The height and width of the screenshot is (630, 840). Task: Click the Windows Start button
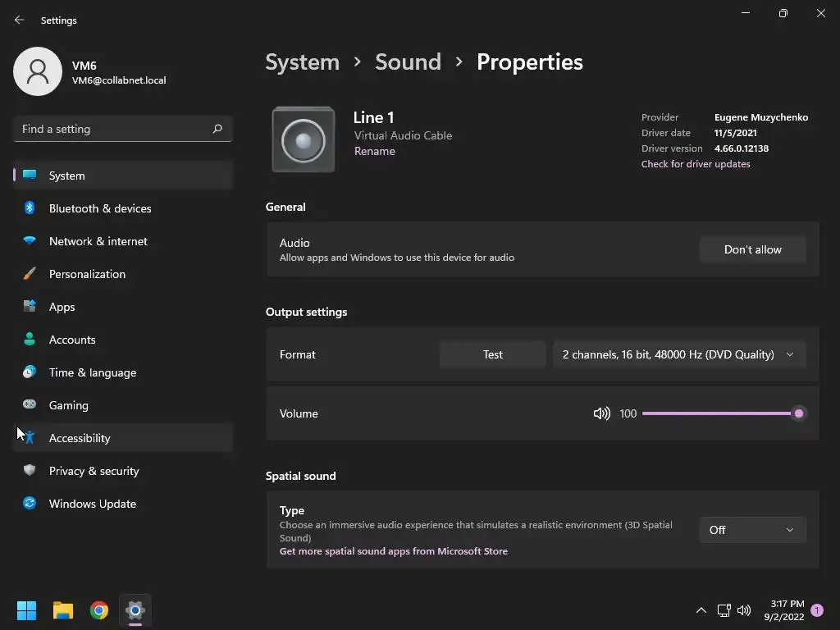pyautogui.click(x=27, y=610)
